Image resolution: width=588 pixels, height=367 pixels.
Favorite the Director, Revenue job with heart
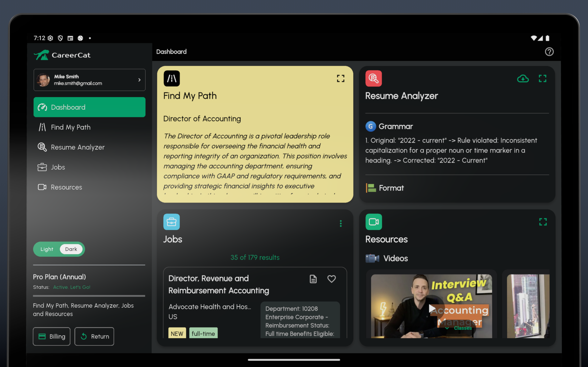[331, 279]
